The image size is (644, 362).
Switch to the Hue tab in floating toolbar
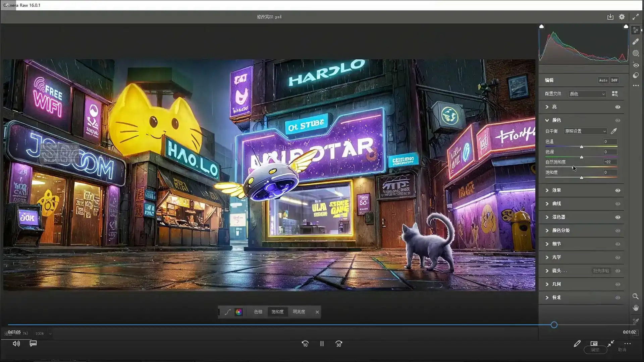(258, 312)
